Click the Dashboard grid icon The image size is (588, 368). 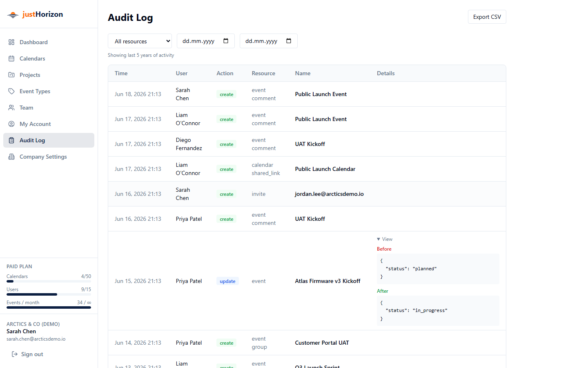coord(11,42)
